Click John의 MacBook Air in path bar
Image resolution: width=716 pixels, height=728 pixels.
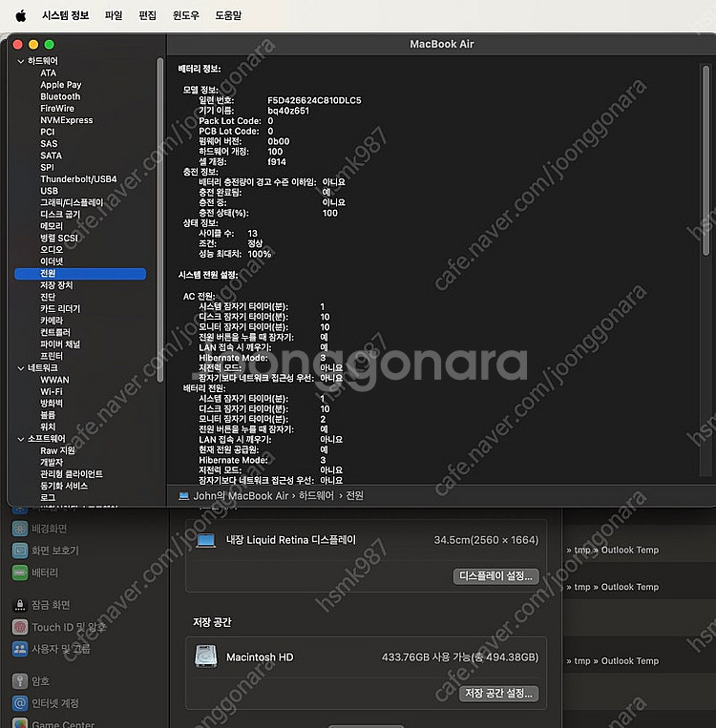[x=241, y=496]
